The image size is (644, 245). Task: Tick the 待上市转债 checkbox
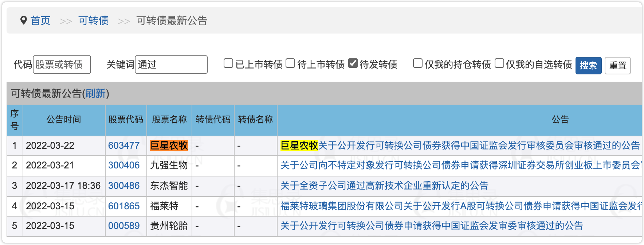(x=290, y=63)
